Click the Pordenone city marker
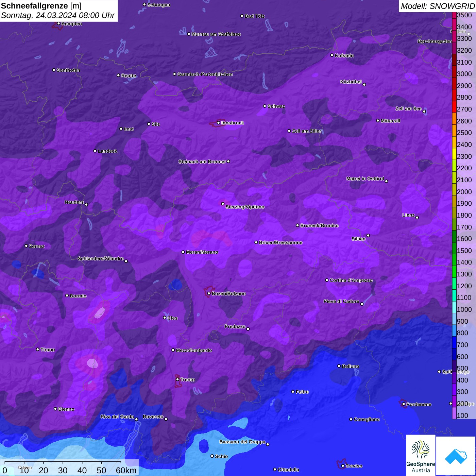The image size is (476, 476). [x=404, y=404]
